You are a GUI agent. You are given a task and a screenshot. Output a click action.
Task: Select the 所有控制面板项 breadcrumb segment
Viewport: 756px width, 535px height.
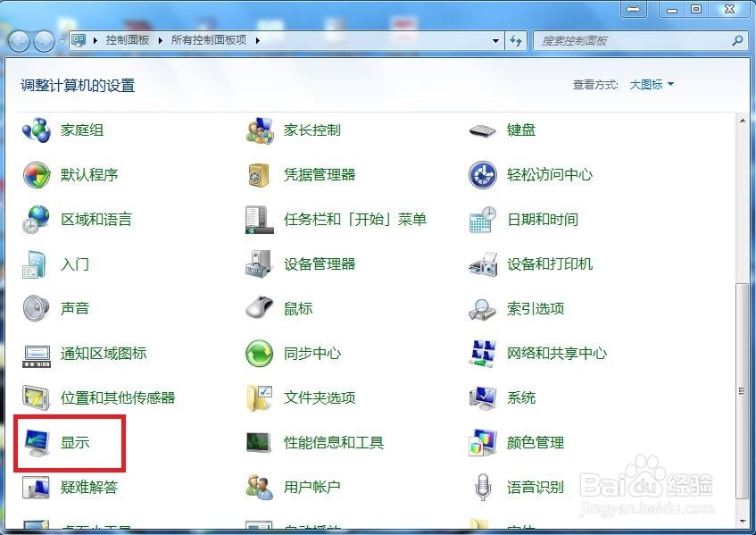[209, 40]
